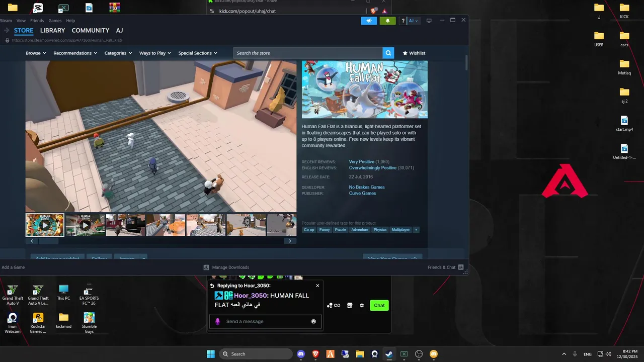644x362 pixels.
Task: Click the Steam help question mark
Action: (403, 21)
